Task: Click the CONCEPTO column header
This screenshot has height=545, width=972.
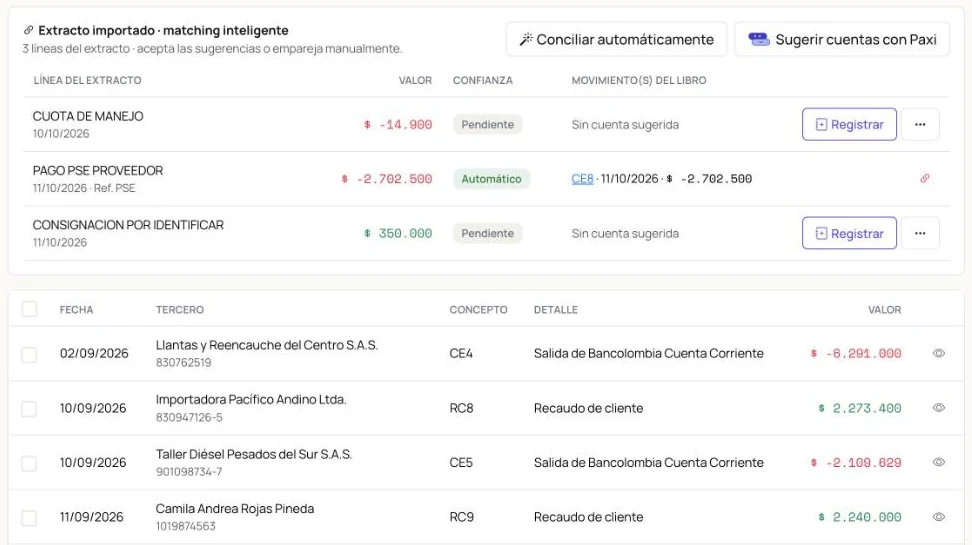Action: pyautogui.click(x=478, y=309)
